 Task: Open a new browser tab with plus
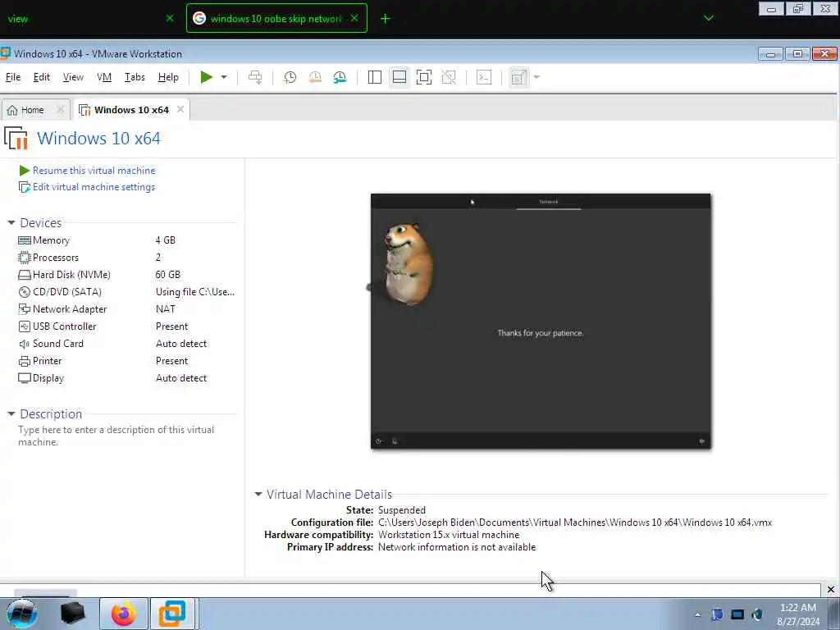coord(386,19)
